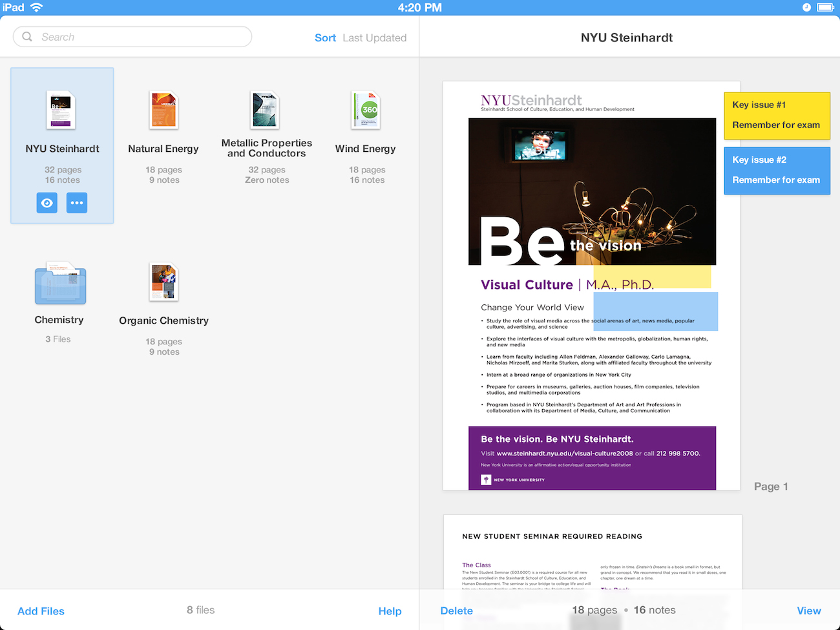Click the Last Updated sort value
Screen dimensions: 840x630
tap(375, 38)
